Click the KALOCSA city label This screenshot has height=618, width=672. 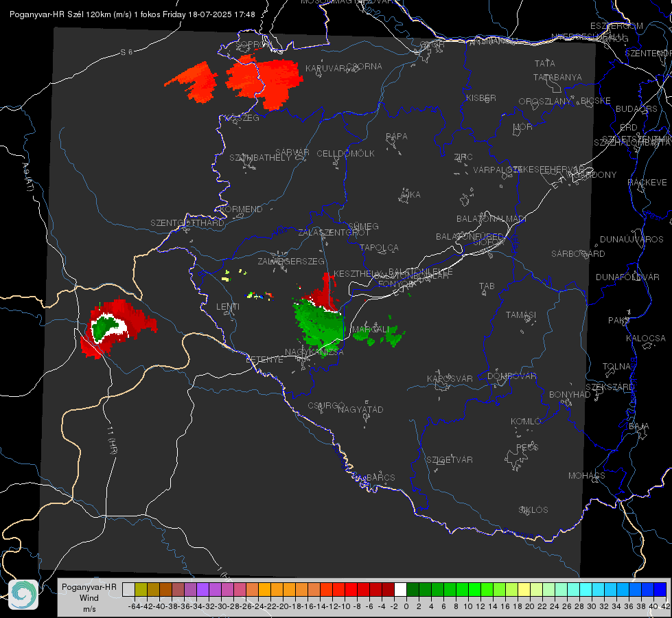[x=646, y=339]
